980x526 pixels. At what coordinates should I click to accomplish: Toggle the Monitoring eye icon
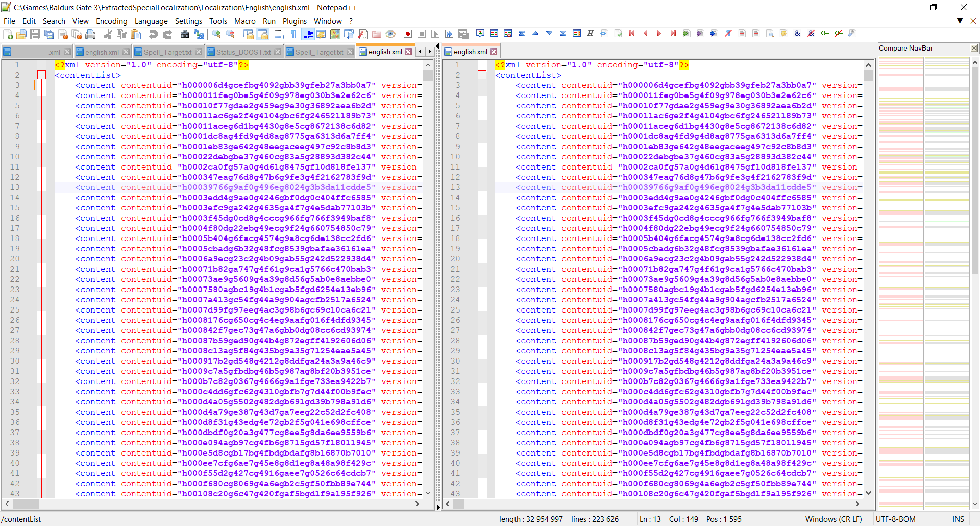pyautogui.click(x=390, y=34)
